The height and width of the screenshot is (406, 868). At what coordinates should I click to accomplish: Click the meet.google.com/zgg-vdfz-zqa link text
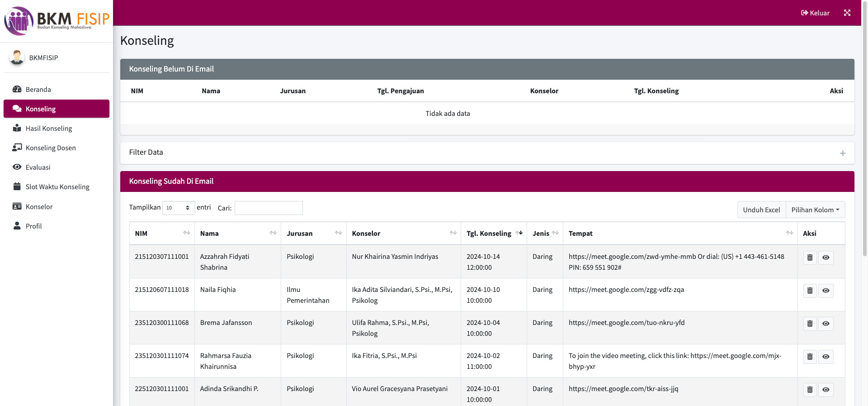pos(626,289)
